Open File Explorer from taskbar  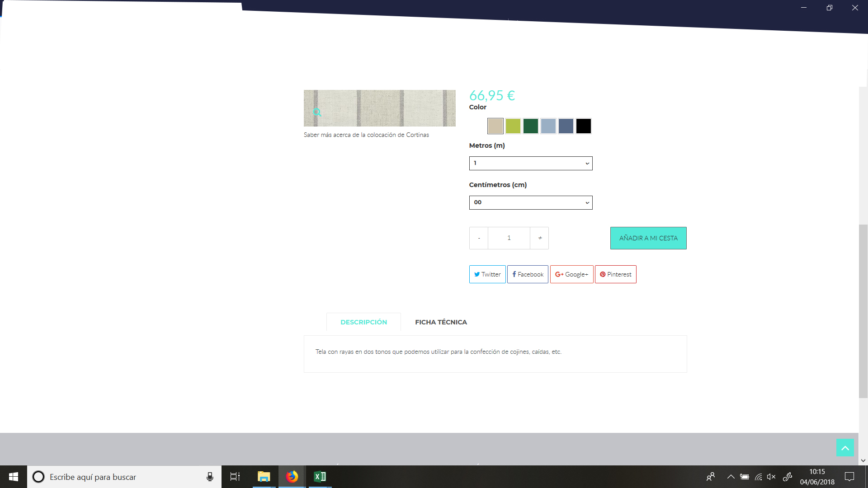click(264, 477)
